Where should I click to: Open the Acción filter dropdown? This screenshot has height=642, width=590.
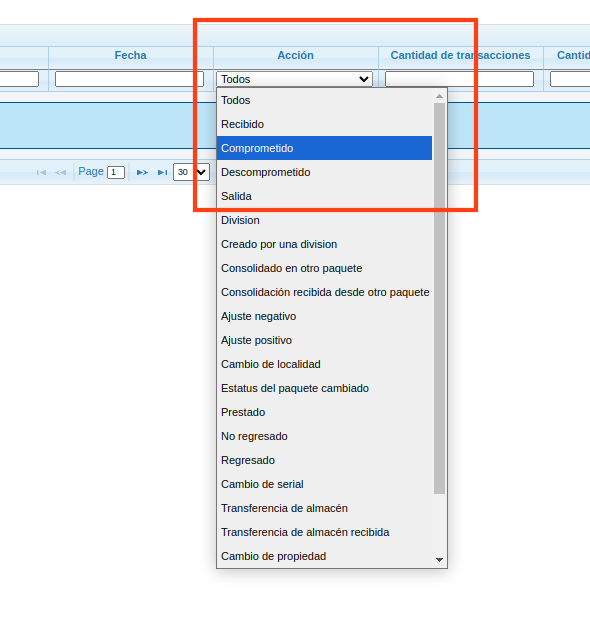pyautogui.click(x=294, y=79)
